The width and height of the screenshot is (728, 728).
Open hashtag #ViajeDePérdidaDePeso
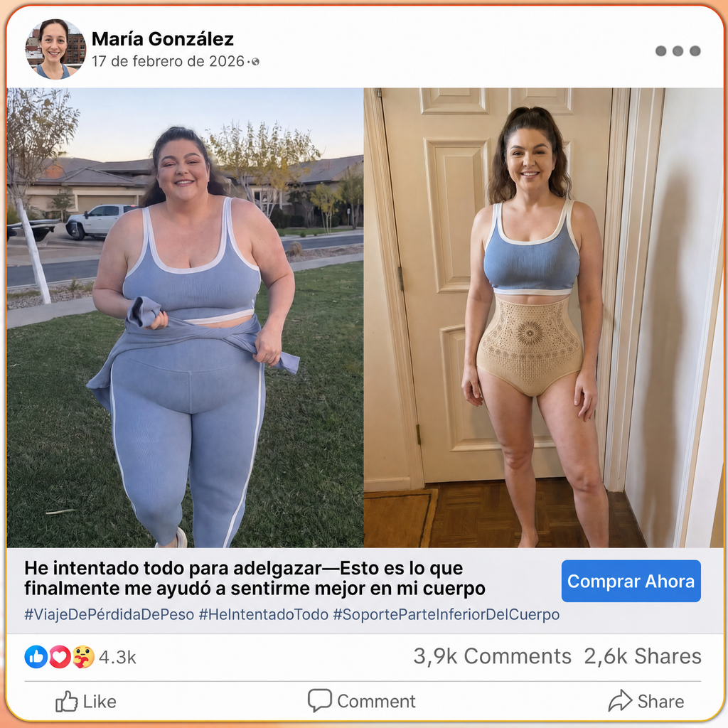109,614
